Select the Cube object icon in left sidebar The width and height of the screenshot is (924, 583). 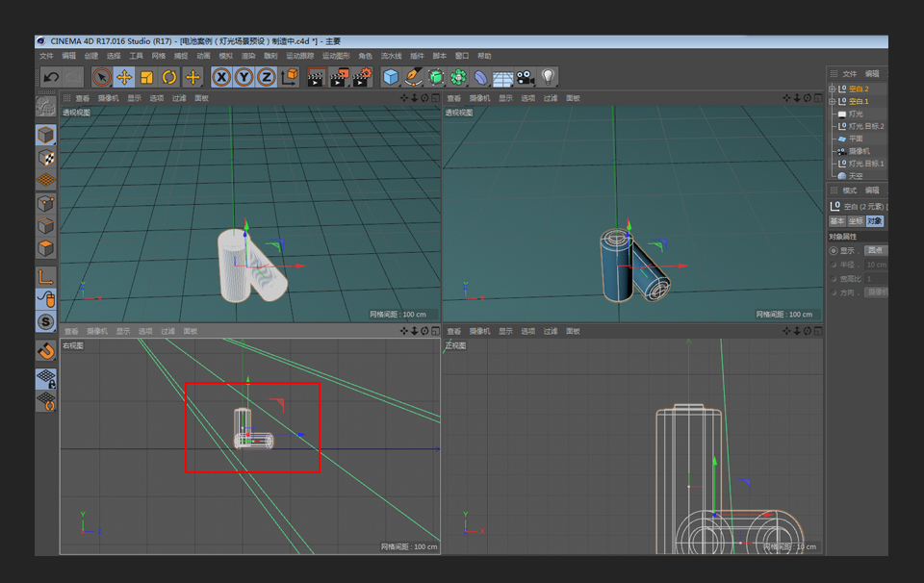coord(46,133)
